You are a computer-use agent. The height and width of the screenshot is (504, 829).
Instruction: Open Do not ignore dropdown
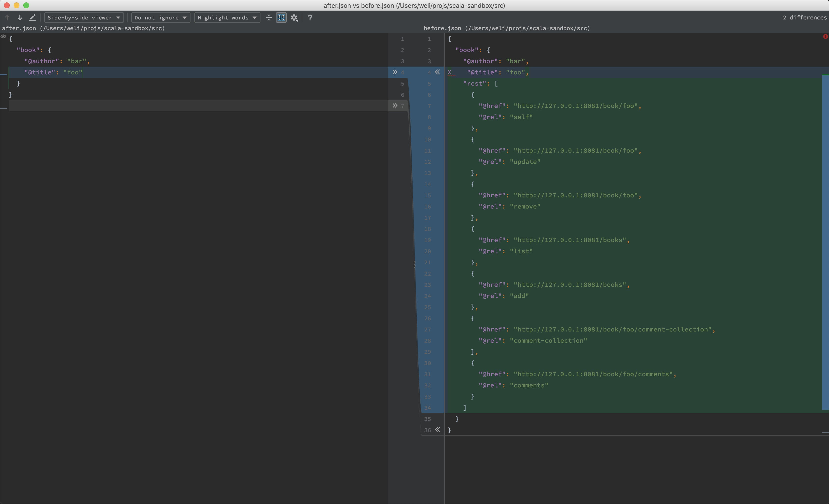coord(161,17)
